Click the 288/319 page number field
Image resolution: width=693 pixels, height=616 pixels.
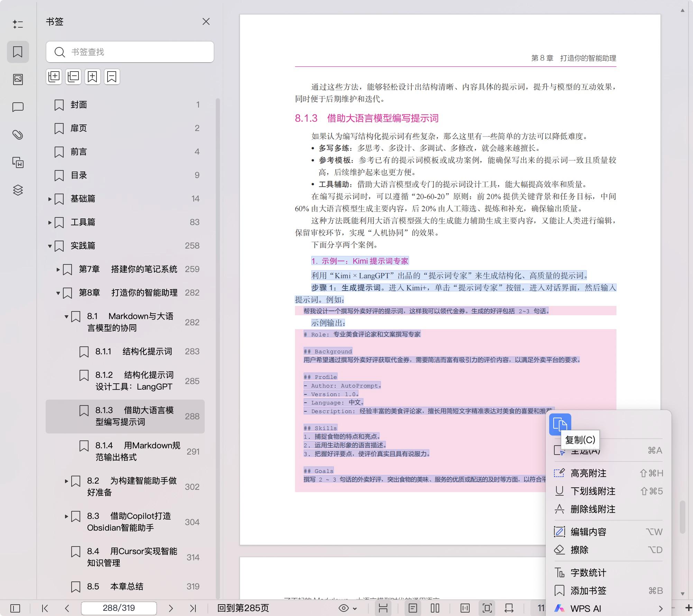click(119, 608)
